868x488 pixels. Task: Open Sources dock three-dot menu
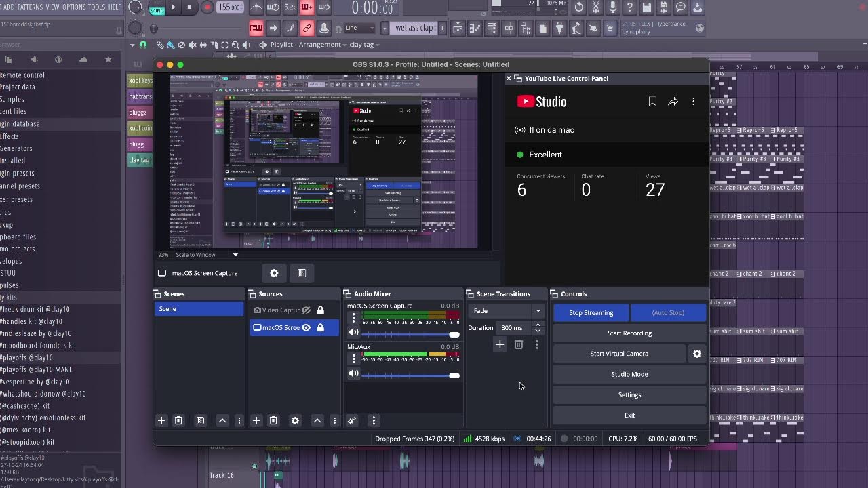(x=334, y=420)
